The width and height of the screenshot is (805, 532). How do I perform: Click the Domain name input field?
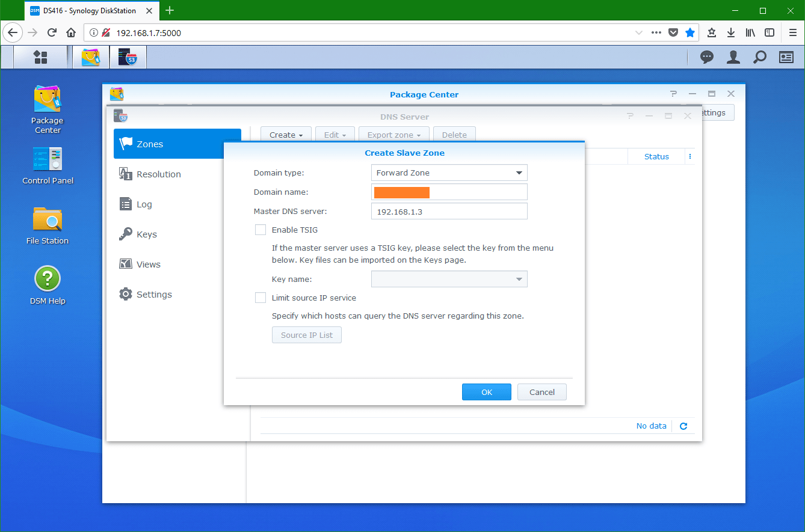click(449, 192)
